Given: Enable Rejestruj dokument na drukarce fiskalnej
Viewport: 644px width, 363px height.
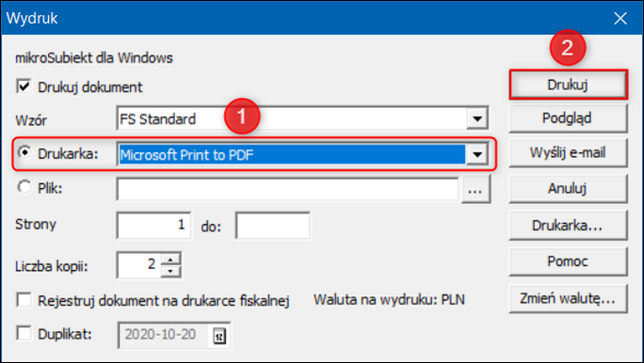Looking at the screenshot, I should (x=24, y=300).
